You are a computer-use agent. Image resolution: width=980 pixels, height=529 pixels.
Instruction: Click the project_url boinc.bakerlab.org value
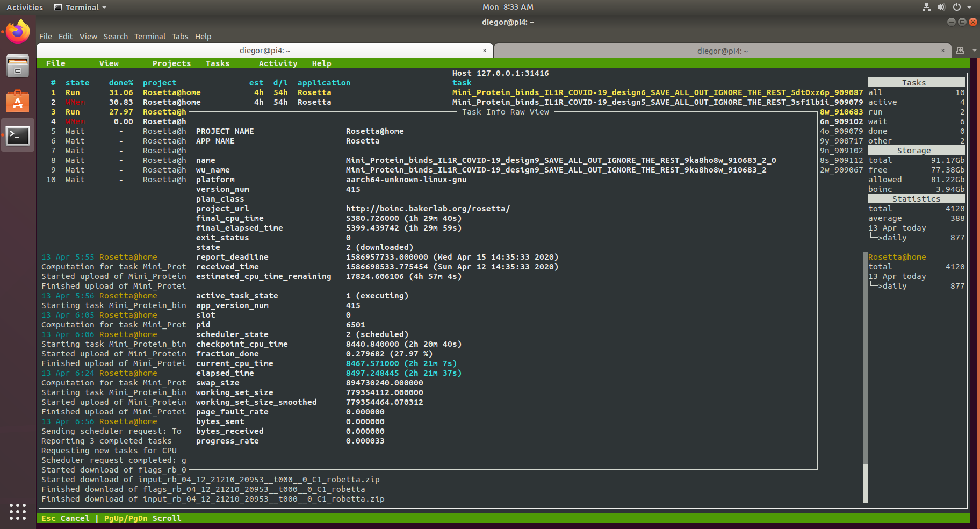pos(428,209)
